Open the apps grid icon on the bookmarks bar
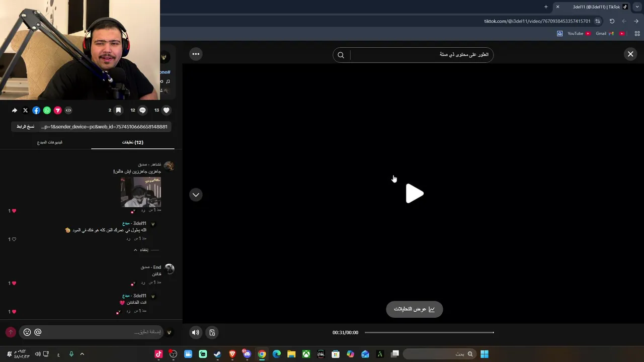Viewport: 644px width, 362px height. pos(637,34)
